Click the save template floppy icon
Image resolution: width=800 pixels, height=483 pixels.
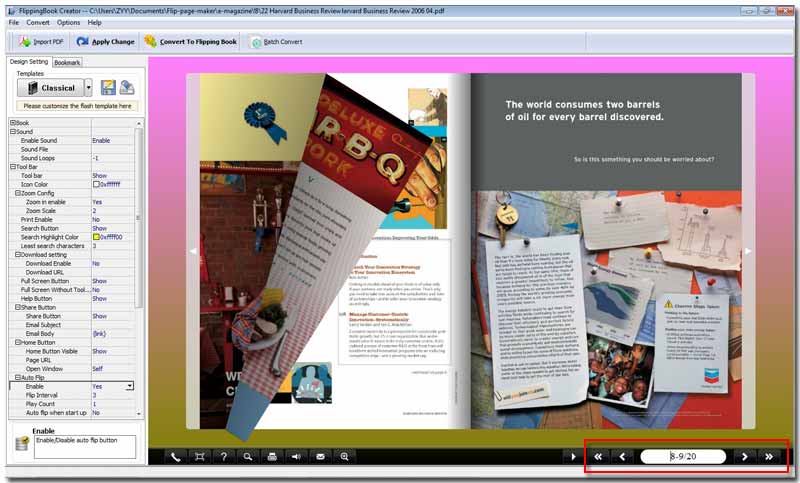(108, 88)
